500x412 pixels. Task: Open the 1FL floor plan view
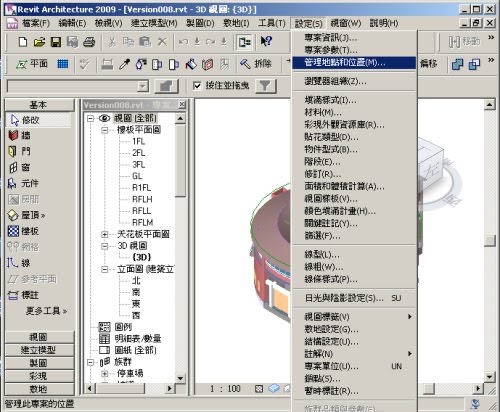coord(139,141)
